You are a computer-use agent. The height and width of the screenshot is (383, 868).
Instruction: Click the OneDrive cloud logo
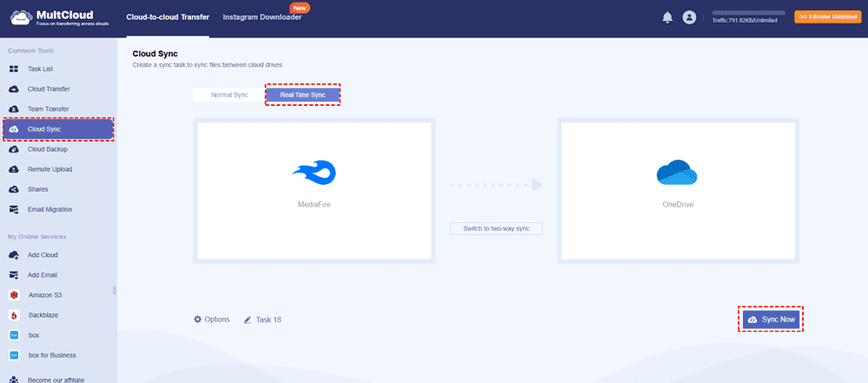[x=676, y=172]
